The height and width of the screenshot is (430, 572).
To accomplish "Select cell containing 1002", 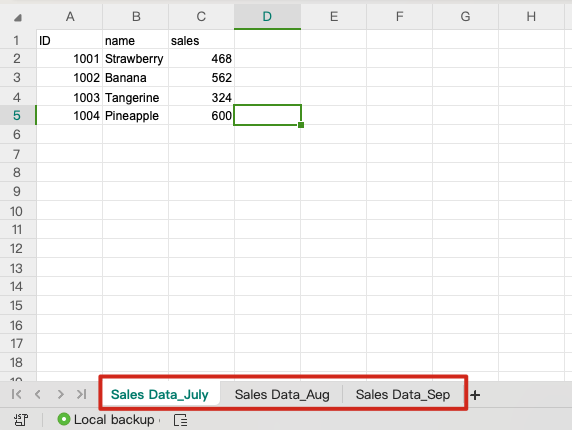I will pyautogui.click(x=70, y=77).
